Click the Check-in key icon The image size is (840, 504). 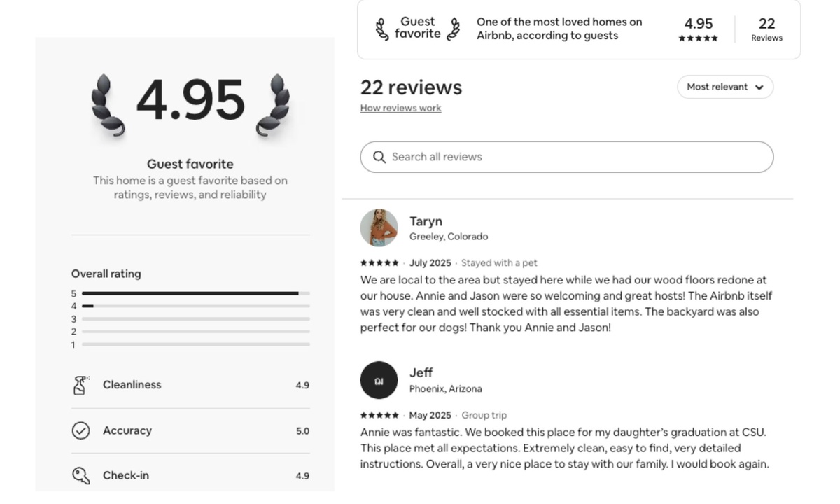80,476
